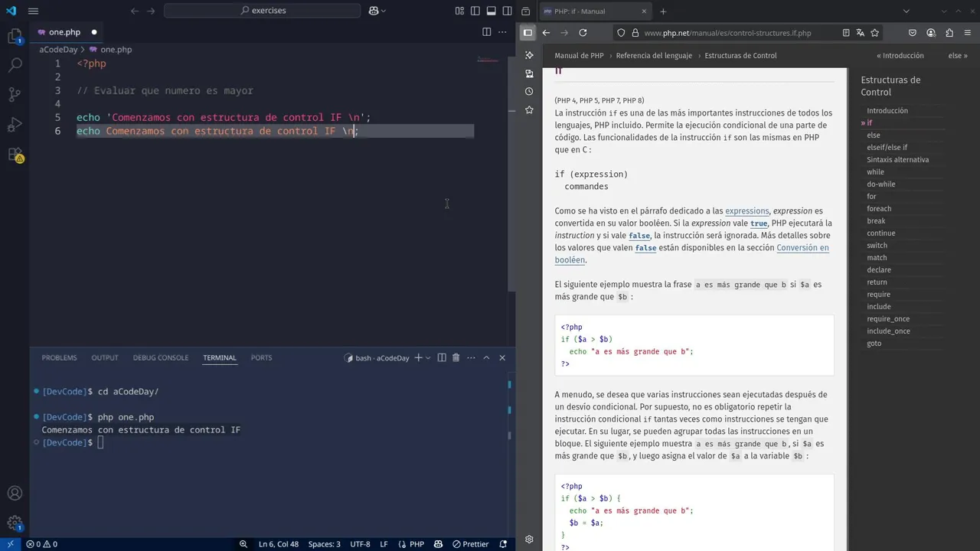This screenshot has width=980, height=551.
Task: Kill the terminal with trash icon
Action: click(x=456, y=357)
